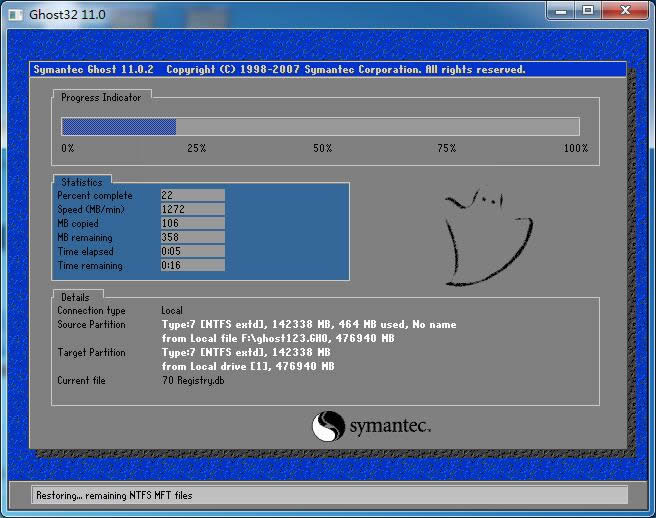
Task: Click the Time remaining value field
Action: click(192, 266)
